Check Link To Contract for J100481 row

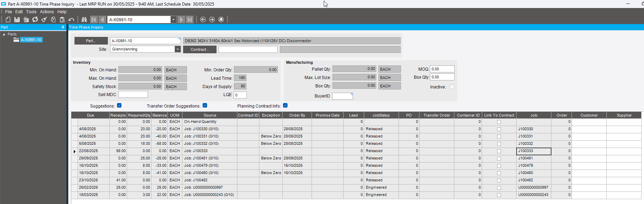click(x=499, y=158)
